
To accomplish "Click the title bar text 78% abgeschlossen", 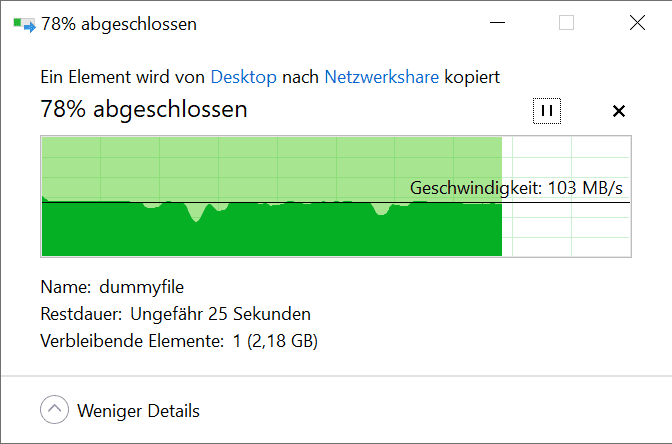I will 119,24.
